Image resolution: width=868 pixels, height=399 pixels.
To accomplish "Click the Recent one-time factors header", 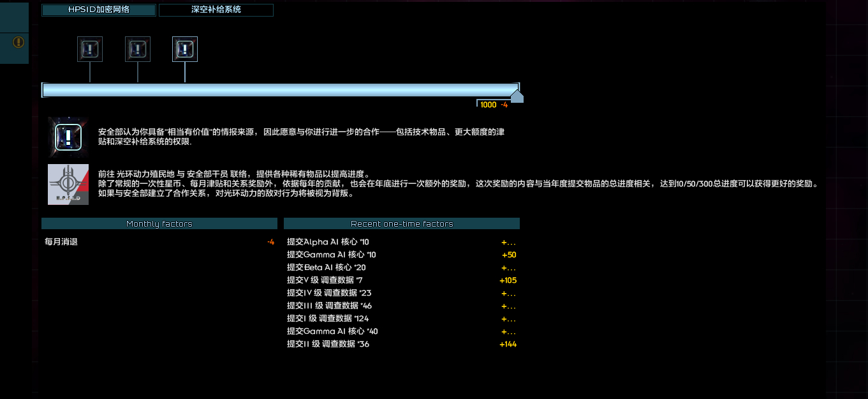I will pos(402,223).
